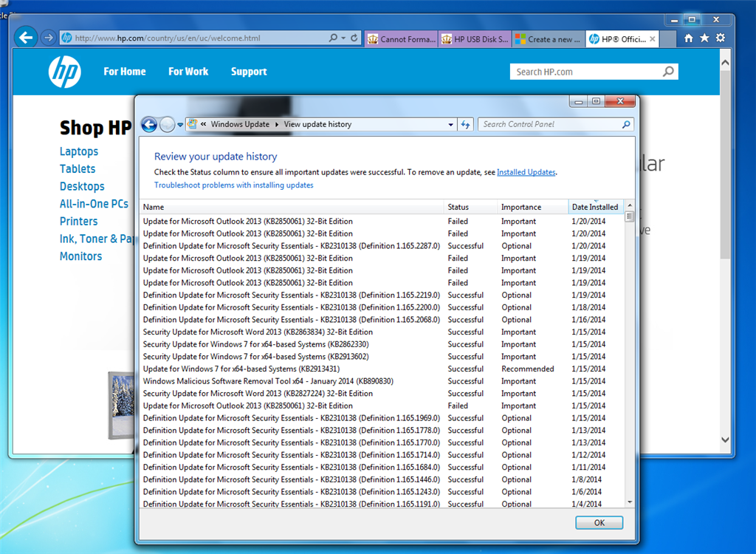Refresh the HP page in Internet Explorer
Viewport: 756px width, 554px height.
click(354, 38)
